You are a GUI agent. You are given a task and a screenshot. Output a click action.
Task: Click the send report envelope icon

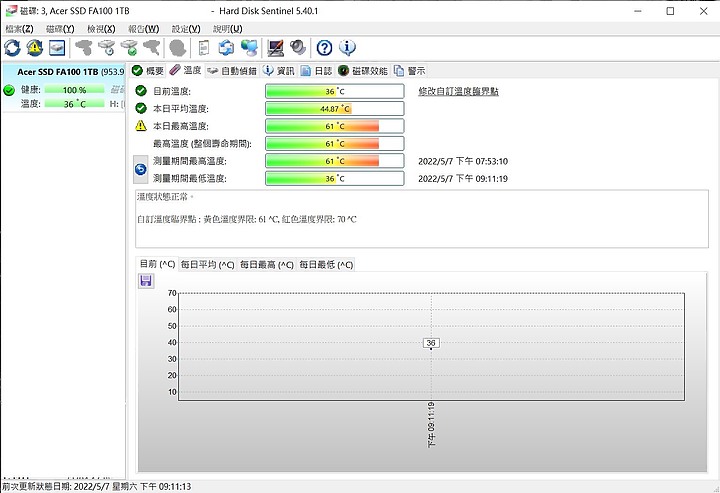pyautogui.click(x=226, y=48)
